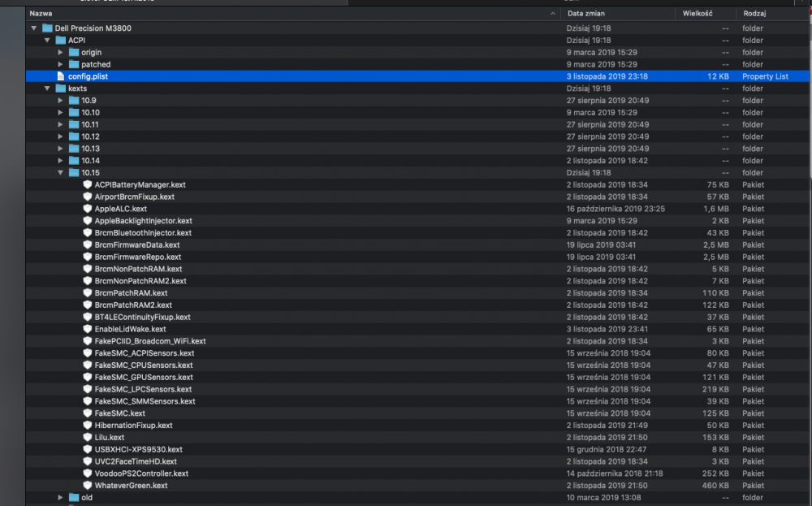The height and width of the screenshot is (506, 812).
Task: Collapse the 10.15 folder triangle
Action: coord(61,173)
